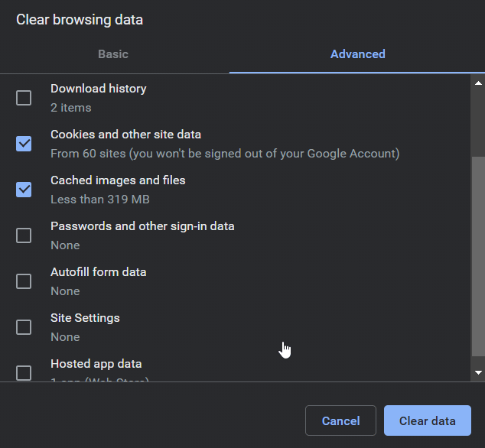Switch to the Basic tab

coord(113,54)
